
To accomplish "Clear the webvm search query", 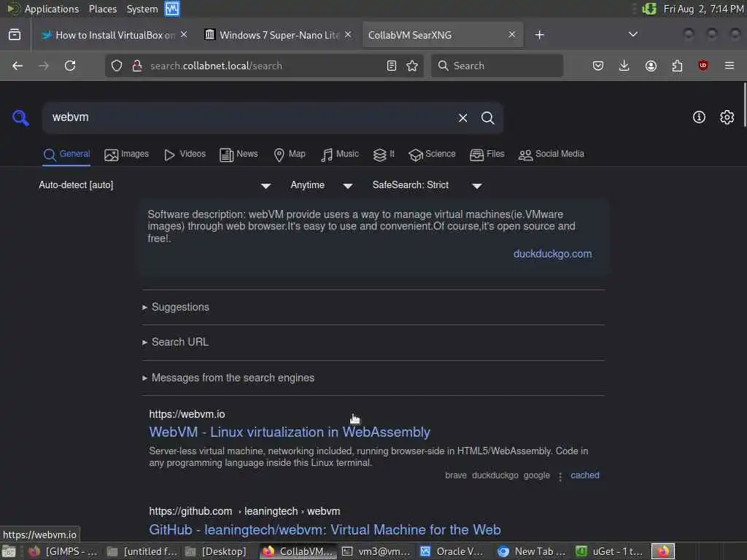I will click(462, 117).
